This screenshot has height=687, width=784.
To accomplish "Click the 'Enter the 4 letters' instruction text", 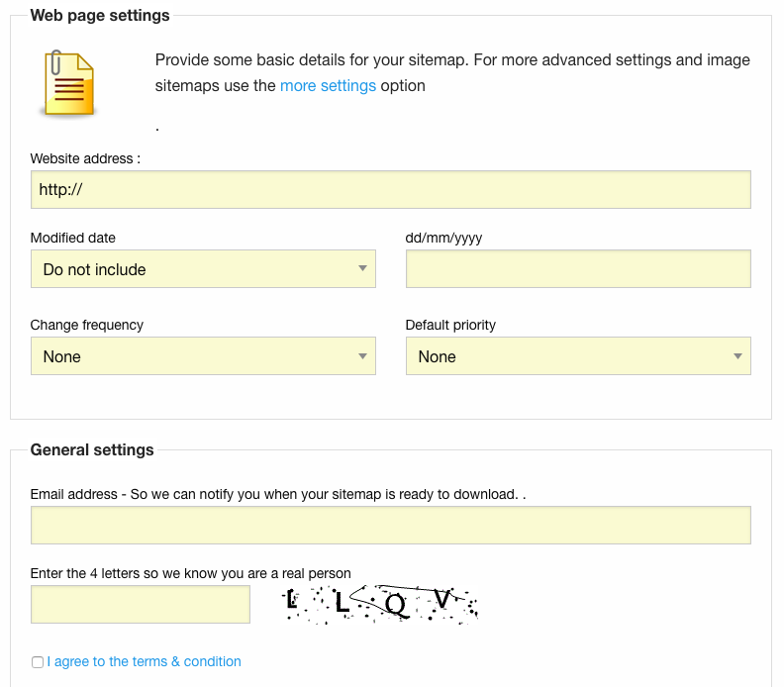I will click(190, 573).
